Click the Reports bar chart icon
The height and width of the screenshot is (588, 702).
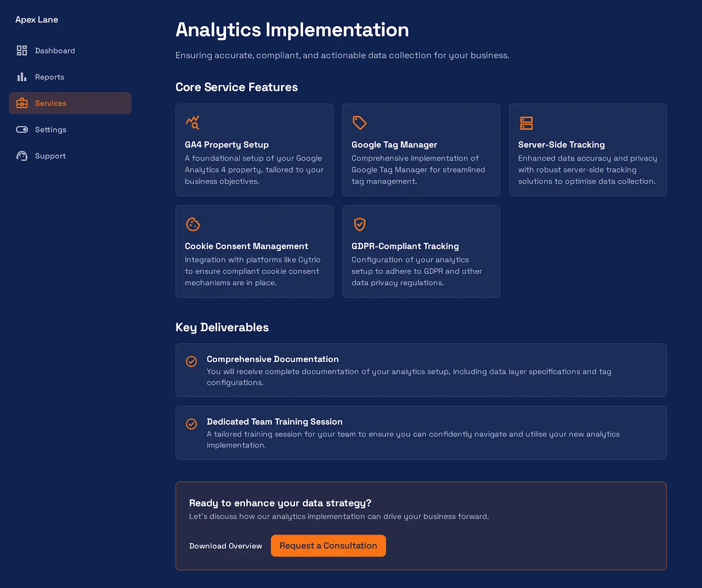[x=22, y=77]
